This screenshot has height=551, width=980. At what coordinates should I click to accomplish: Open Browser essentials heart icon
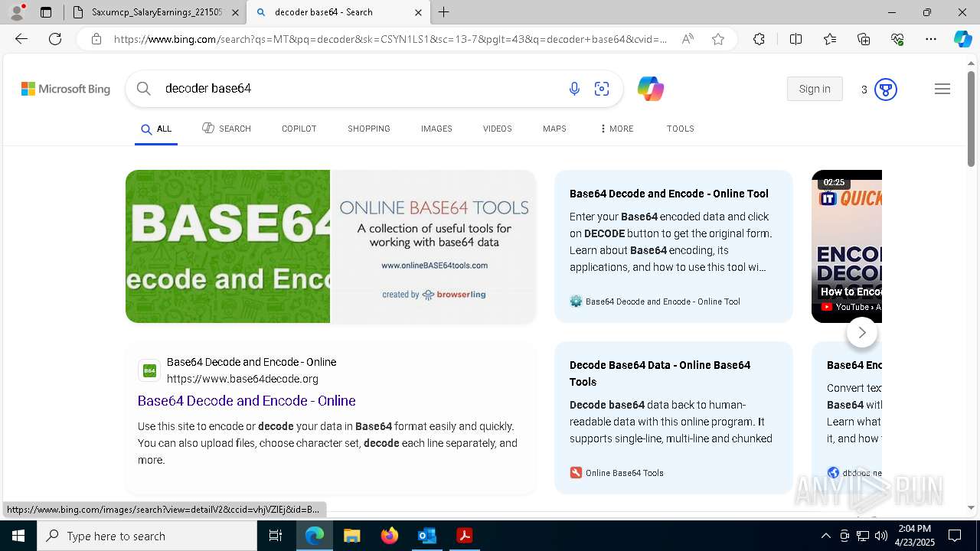click(897, 39)
